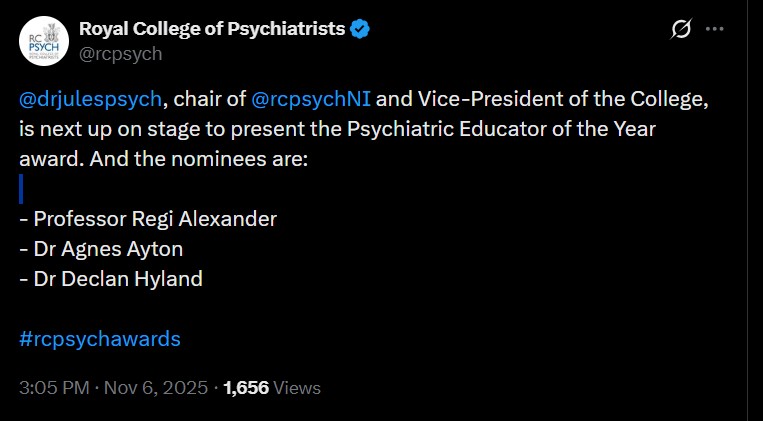Open the Royal College of Psychiatrists profile avatar
The width and height of the screenshot is (763, 421).
point(43,41)
